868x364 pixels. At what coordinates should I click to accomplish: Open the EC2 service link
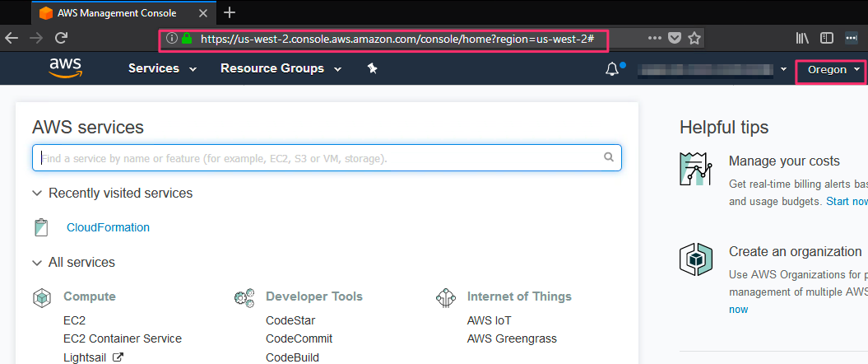(x=75, y=321)
